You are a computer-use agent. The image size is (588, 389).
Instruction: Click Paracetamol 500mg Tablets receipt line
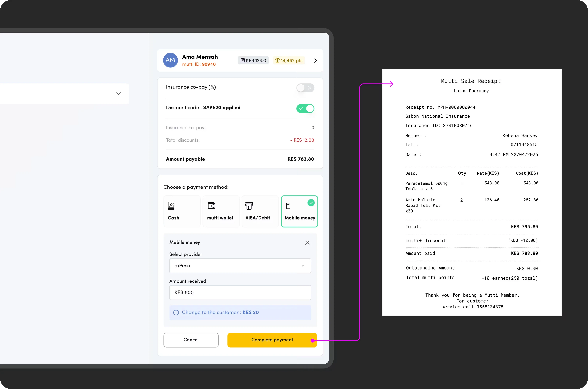point(472,186)
